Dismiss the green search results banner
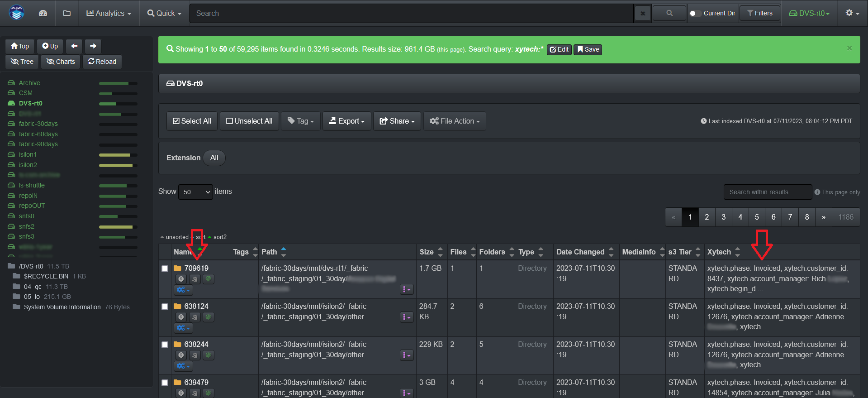The width and height of the screenshot is (868, 398). [849, 48]
